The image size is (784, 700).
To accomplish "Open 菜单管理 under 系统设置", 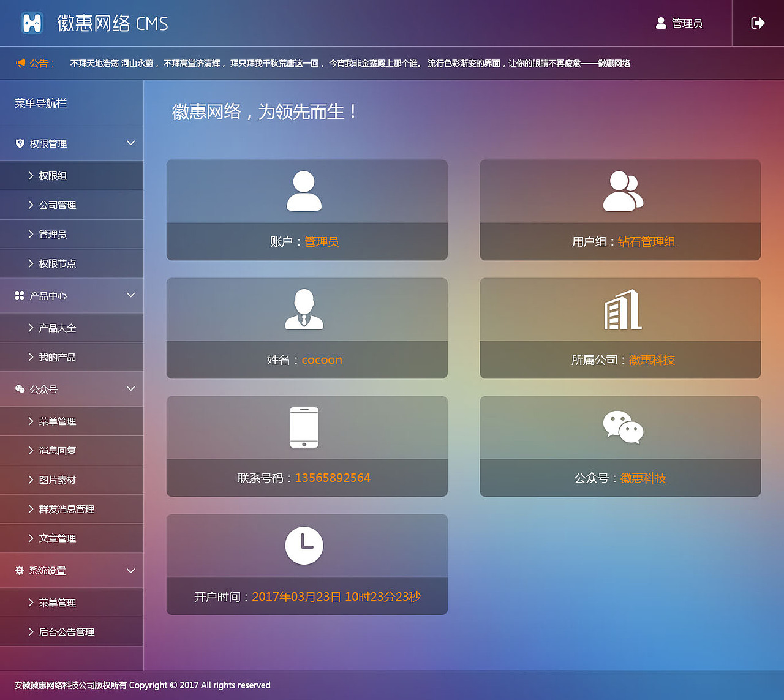I will click(72, 603).
